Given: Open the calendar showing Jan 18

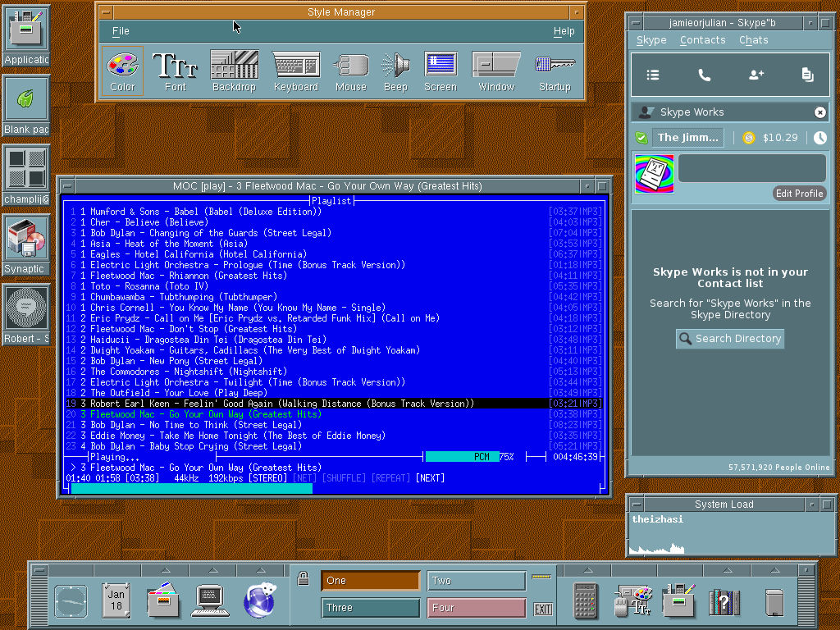Looking at the screenshot, I should pos(116,600).
